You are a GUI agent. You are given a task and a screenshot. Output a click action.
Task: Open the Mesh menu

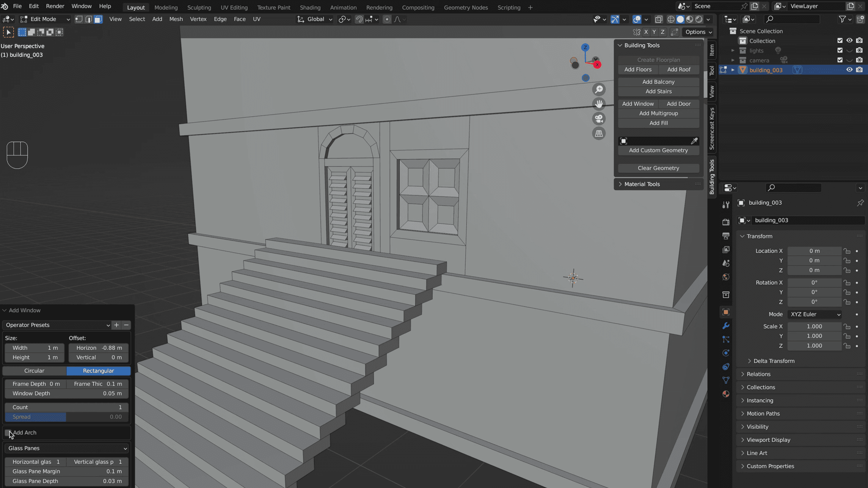tap(176, 19)
